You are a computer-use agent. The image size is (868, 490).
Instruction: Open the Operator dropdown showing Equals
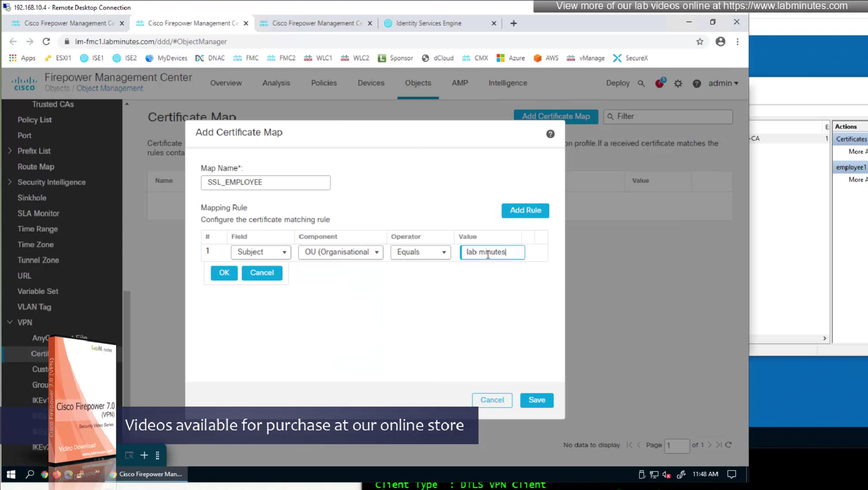420,252
